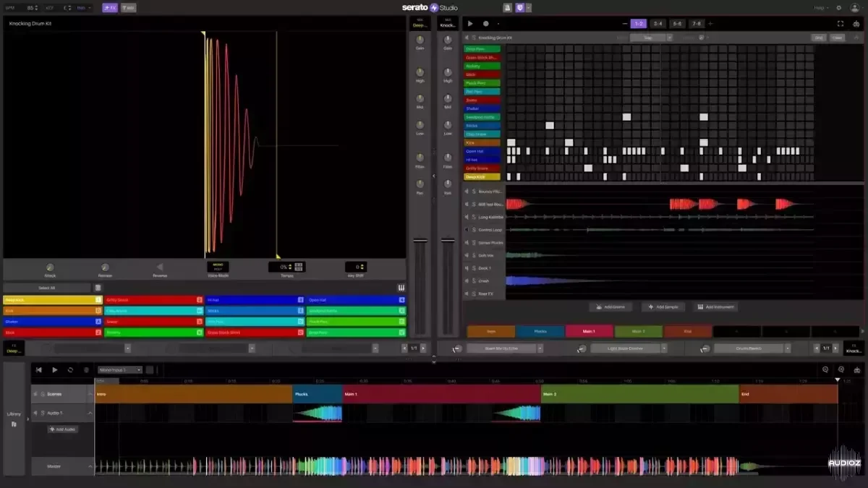
Task: Solo the Control Loop track
Action: 474,230
